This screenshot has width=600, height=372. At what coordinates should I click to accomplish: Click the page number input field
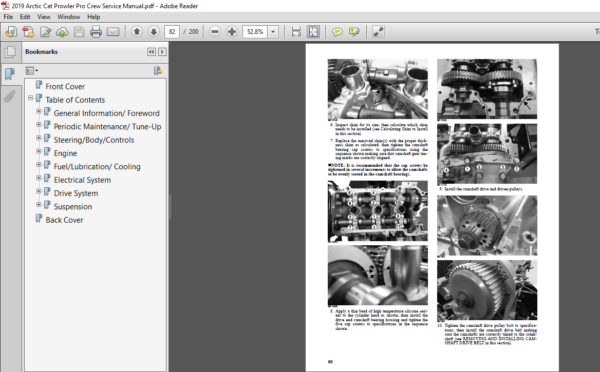coord(172,31)
